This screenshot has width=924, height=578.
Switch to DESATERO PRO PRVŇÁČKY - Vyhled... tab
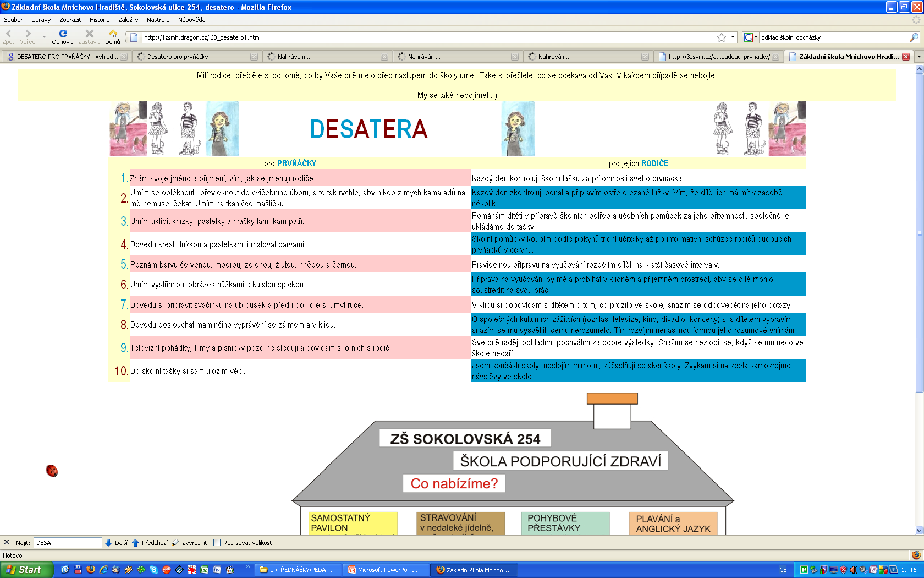tap(66, 56)
